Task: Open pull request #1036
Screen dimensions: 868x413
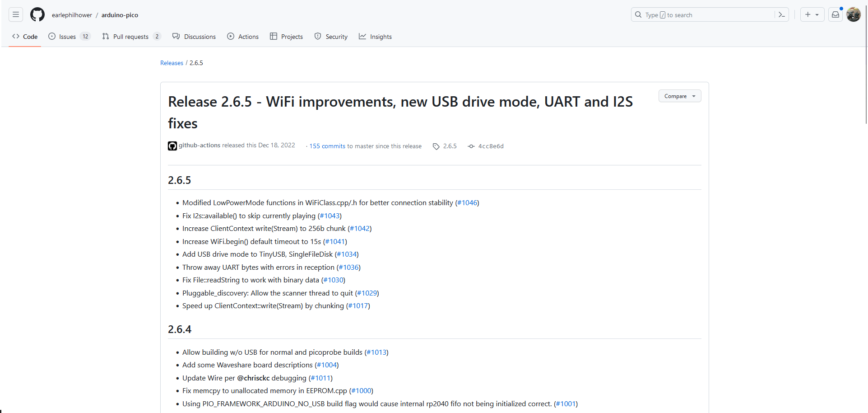Action: 348,268
